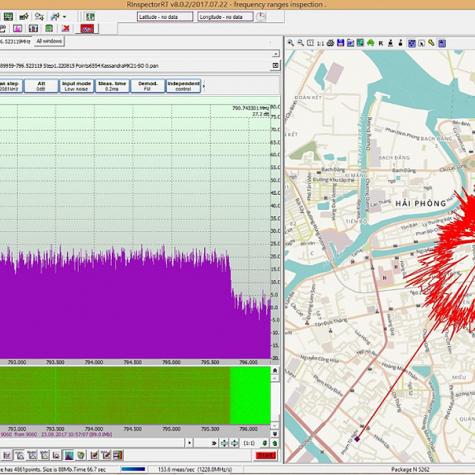Click the red START button
Image resolution: width=475 pixels, height=475 pixels.
click(x=266, y=455)
